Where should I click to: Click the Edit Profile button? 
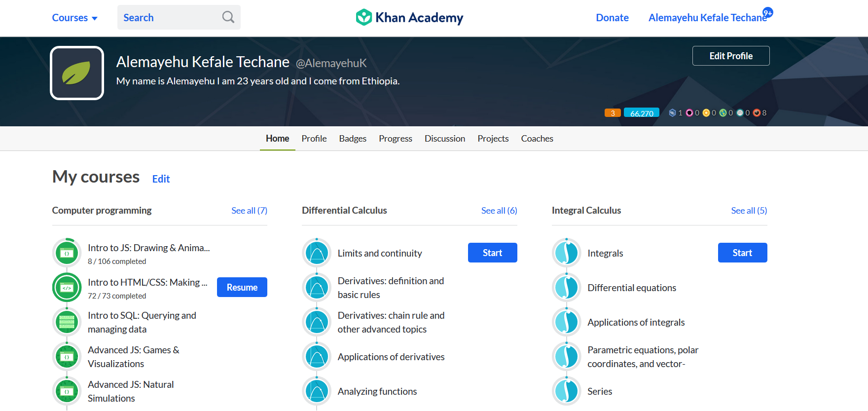click(x=731, y=56)
